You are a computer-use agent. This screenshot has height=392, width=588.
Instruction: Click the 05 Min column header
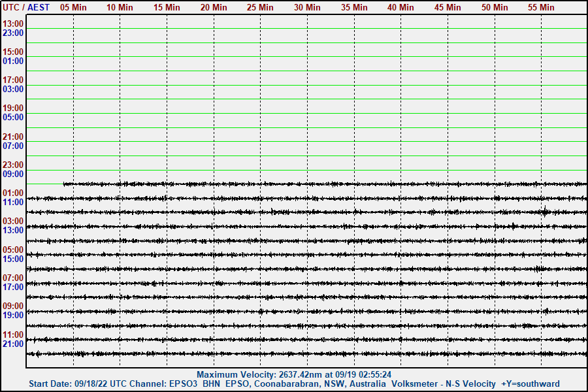[x=73, y=7]
